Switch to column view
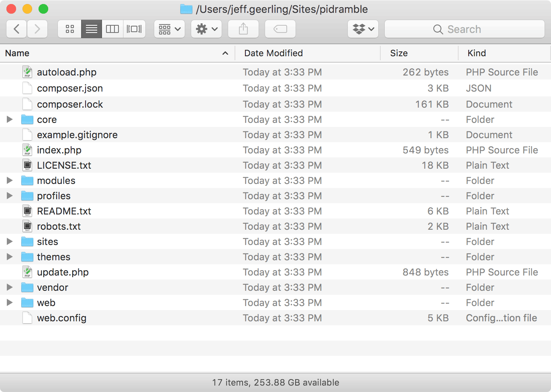 pyautogui.click(x=112, y=29)
